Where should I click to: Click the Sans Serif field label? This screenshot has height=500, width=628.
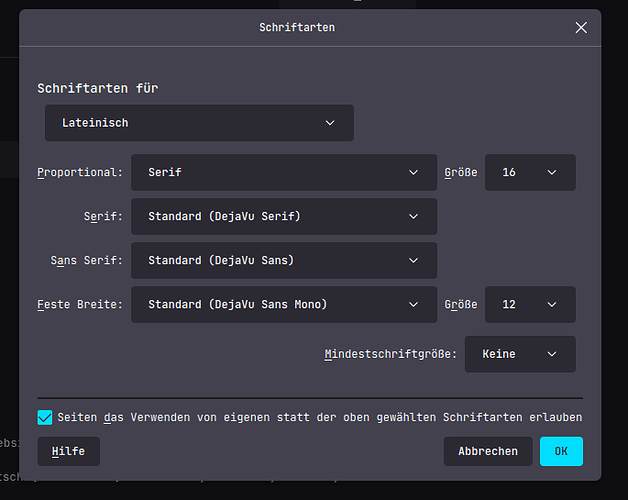(x=87, y=260)
